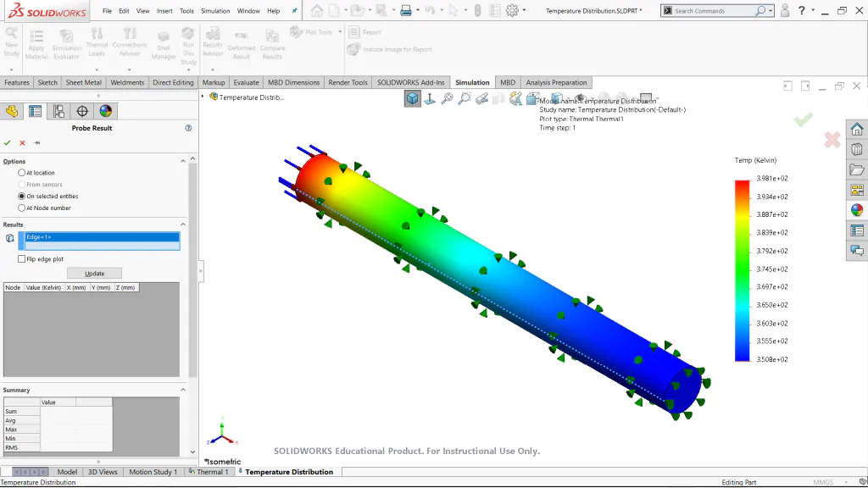This screenshot has width=868, height=488.
Task: Open Custom Properties icon in task pane
Action: coord(857,230)
